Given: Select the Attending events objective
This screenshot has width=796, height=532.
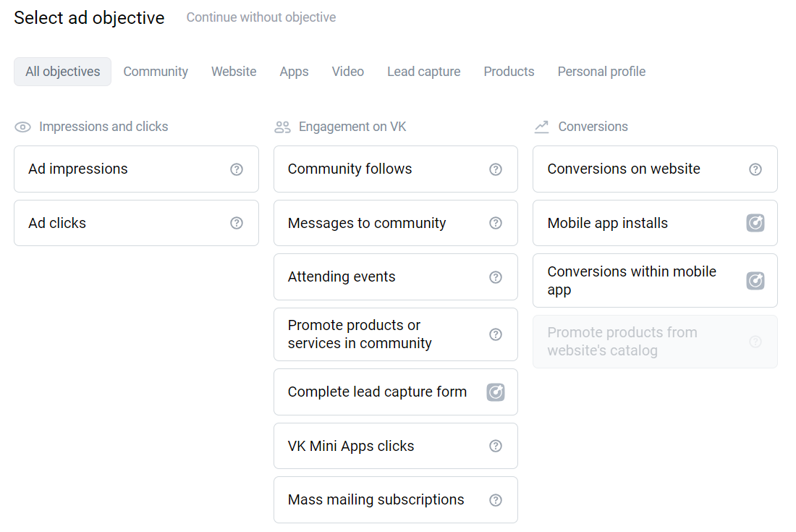Looking at the screenshot, I should coord(395,277).
